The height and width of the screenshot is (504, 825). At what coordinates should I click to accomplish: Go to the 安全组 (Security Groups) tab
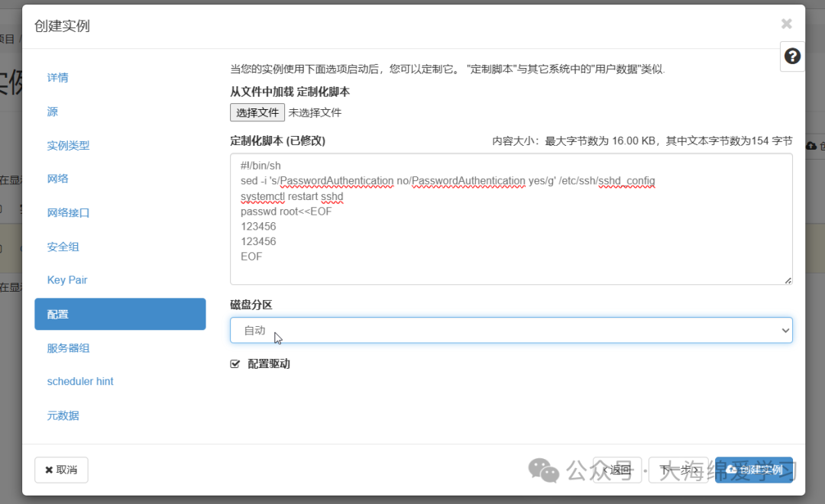pyautogui.click(x=61, y=247)
